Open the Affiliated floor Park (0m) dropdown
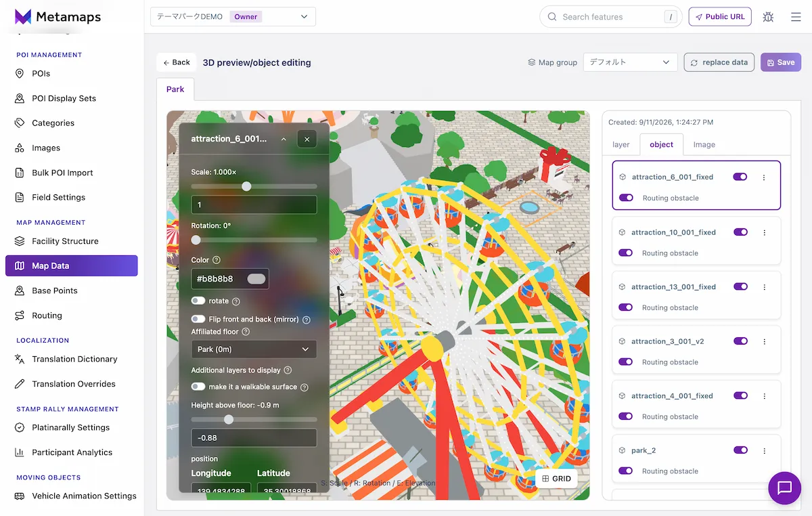The width and height of the screenshot is (812, 516). point(254,349)
